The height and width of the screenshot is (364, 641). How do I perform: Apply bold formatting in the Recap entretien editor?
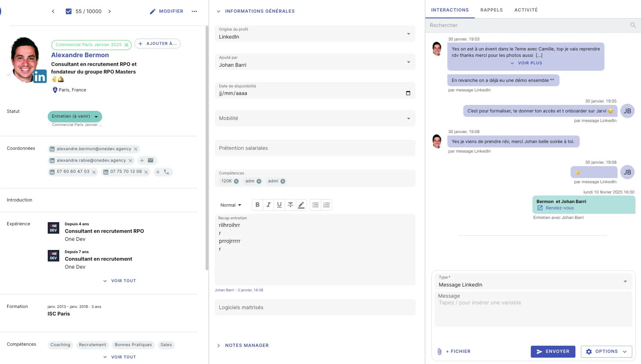pos(257,205)
